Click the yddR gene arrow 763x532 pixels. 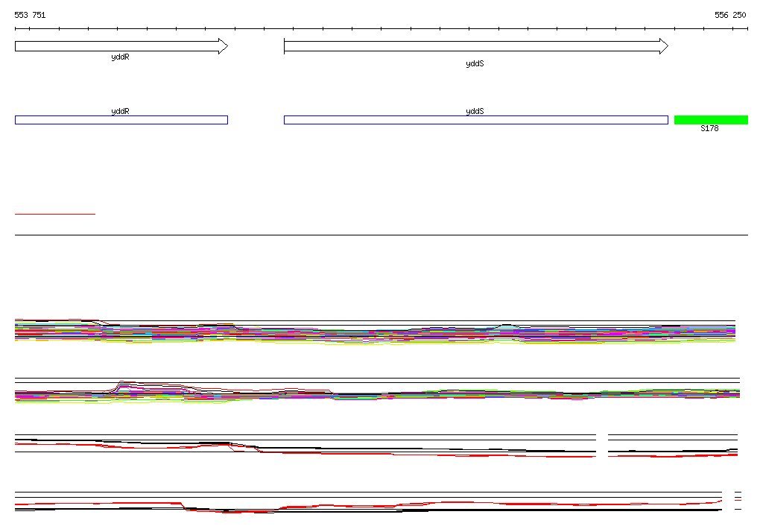(121, 46)
